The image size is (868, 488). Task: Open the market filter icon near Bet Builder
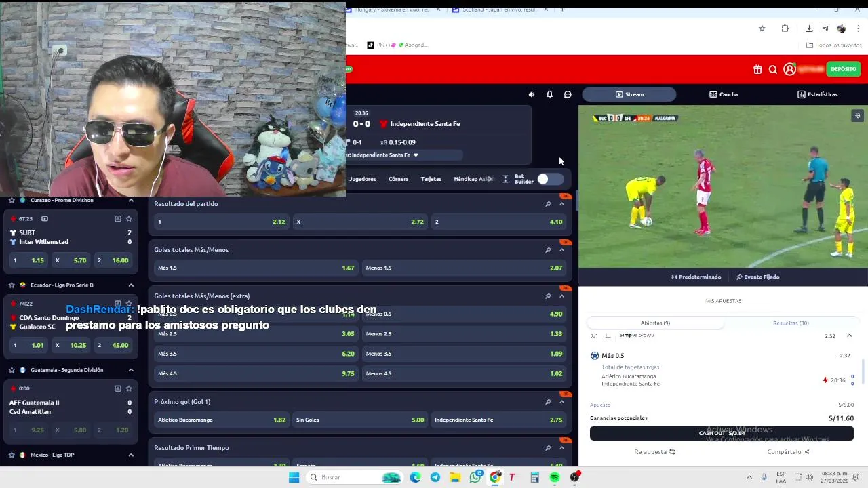505,179
